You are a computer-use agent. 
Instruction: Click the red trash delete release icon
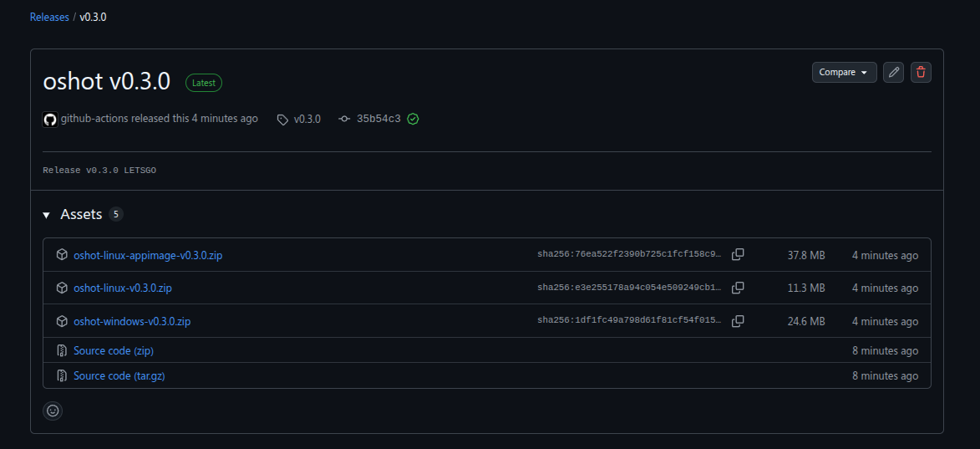pos(921,73)
